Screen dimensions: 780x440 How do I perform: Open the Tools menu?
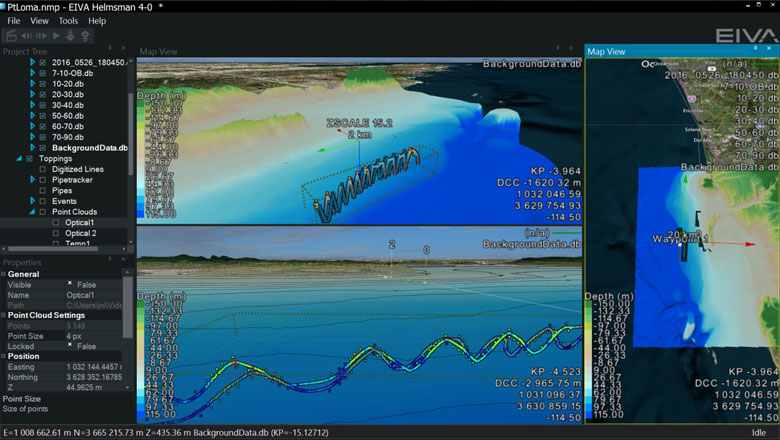pyautogui.click(x=68, y=21)
